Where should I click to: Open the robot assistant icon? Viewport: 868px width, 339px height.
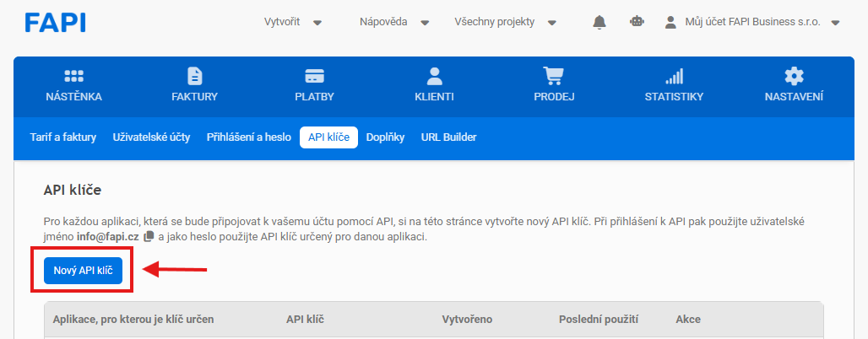[x=637, y=22]
